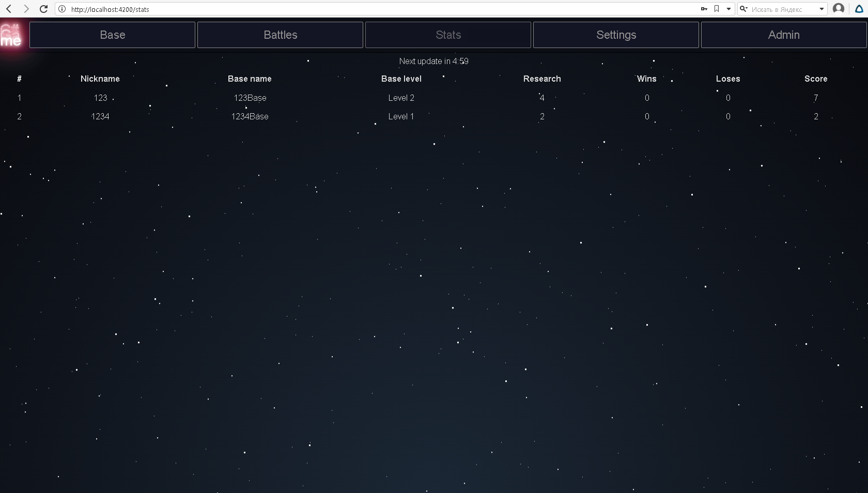This screenshot has height=493, width=868.
Task: Go to the Admin tab
Action: (x=784, y=35)
